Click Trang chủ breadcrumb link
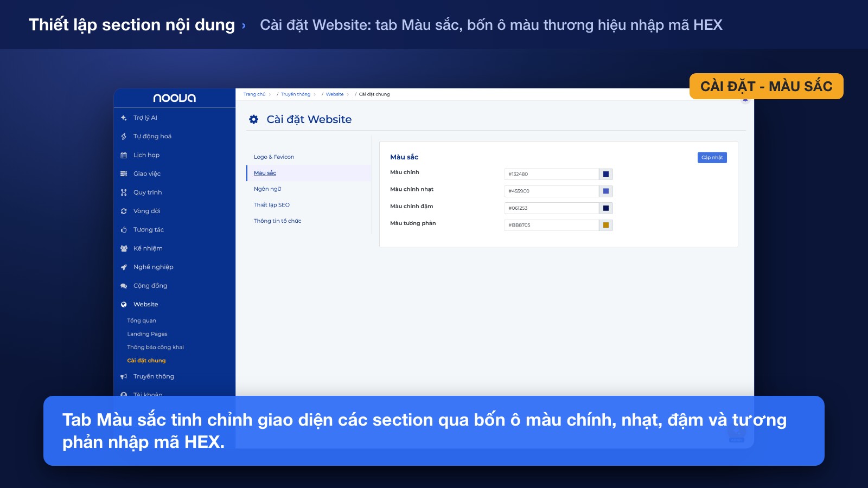868x488 pixels. [x=254, y=94]
